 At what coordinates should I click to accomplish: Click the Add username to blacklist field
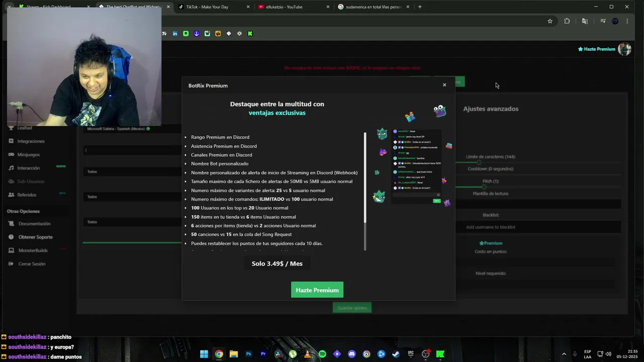click(538, 227)
